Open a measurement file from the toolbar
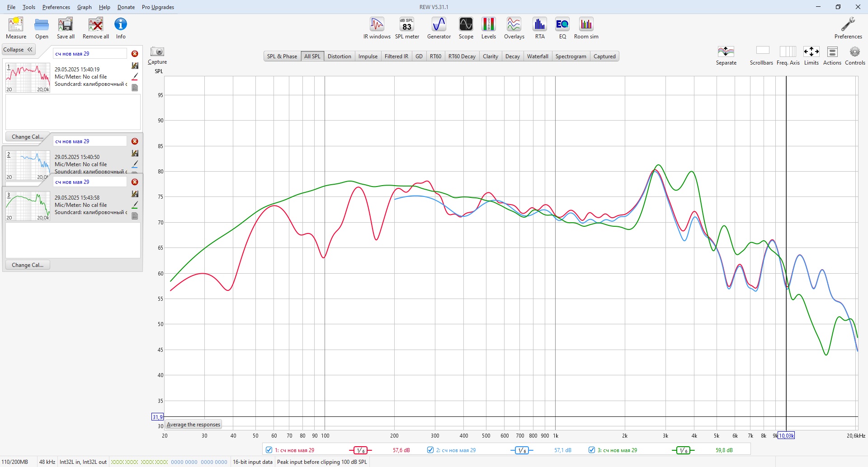 pyautogui.click(x=42, y=28)
